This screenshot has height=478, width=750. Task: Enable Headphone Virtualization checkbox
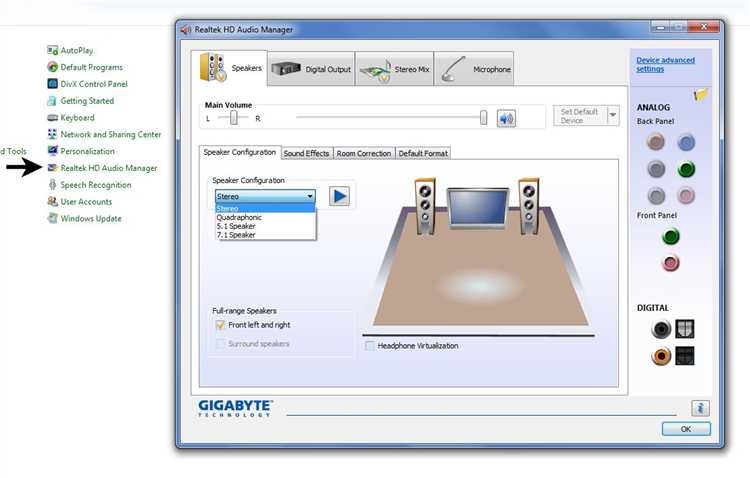tap(369, 345)
